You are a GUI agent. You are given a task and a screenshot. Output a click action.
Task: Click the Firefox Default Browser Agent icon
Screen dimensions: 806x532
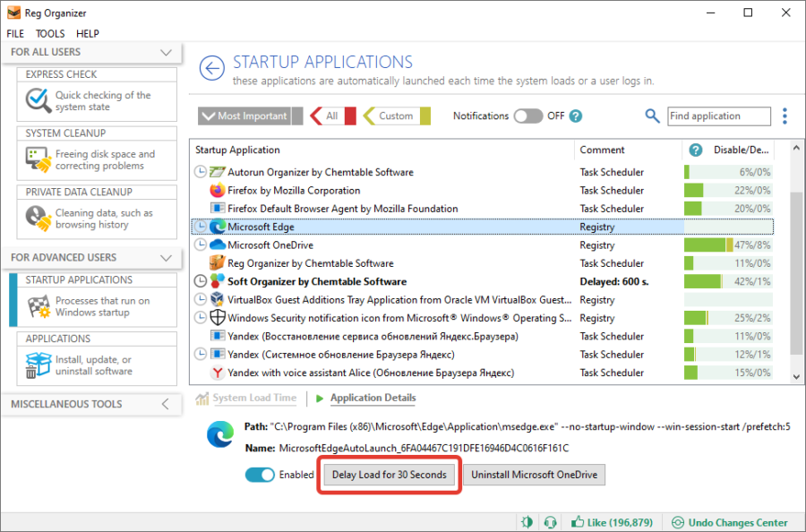click(218, 208)
